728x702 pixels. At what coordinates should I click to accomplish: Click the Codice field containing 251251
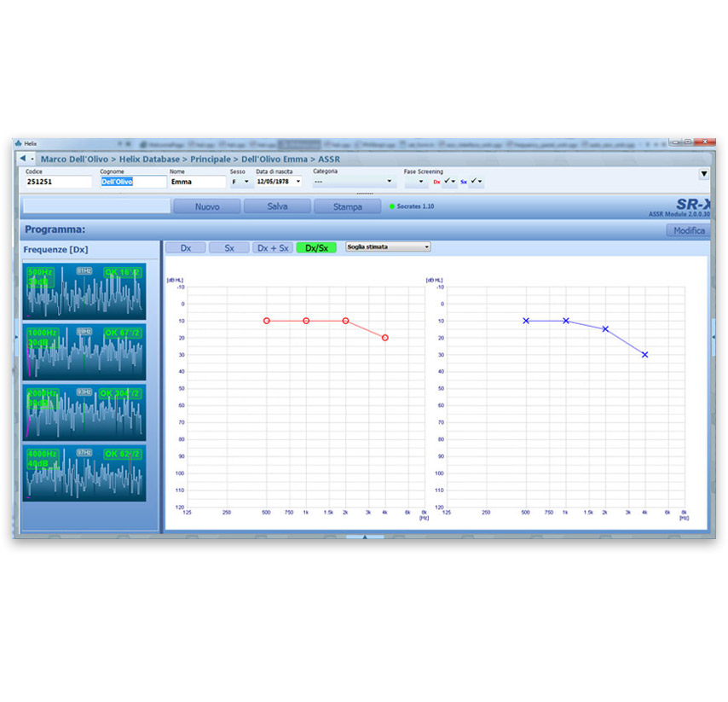pyautogui.click(x=59, y=182)
